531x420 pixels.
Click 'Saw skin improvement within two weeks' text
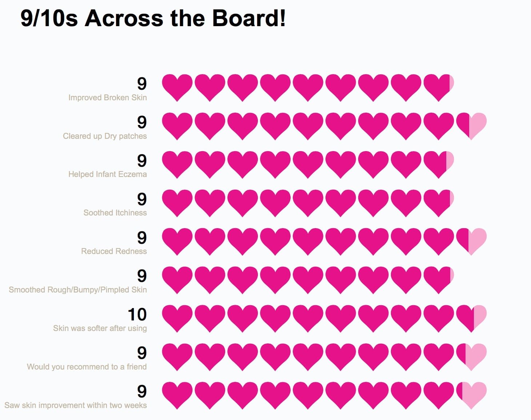click(x=76, y=405)
